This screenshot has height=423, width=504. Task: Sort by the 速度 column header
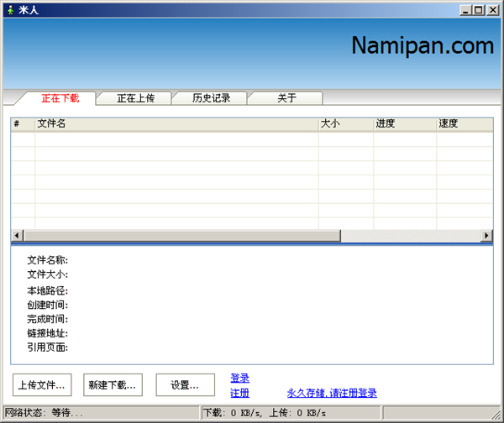point(465,124)
